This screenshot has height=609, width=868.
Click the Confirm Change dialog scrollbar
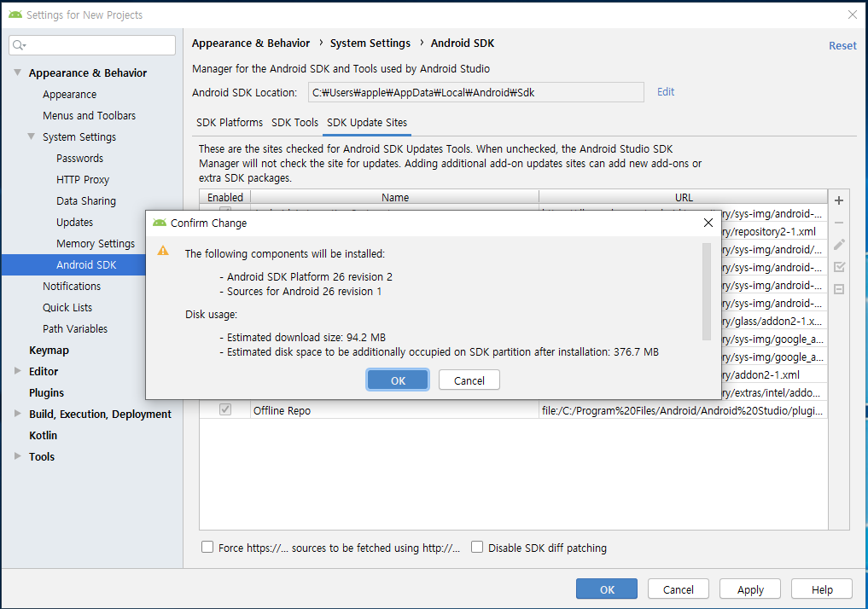point(707,292)
